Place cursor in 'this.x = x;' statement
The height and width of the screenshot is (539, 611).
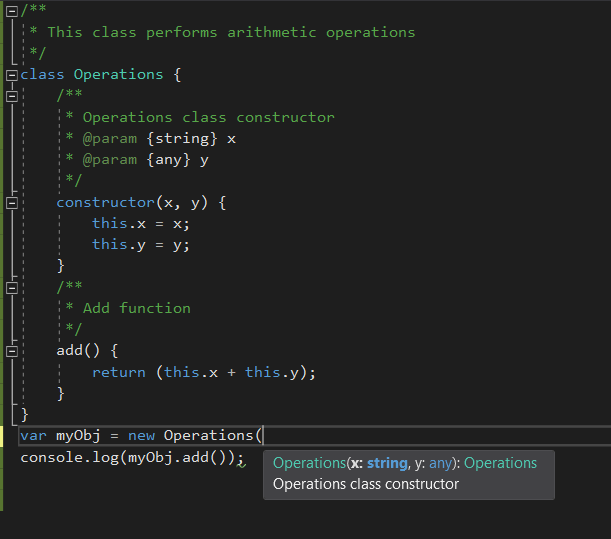point(140,223)
